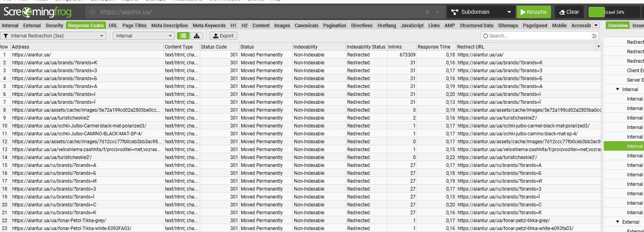This screenshot has height=232, width=644.
Task: Select the AMP tab
Action: pos(450,26)
